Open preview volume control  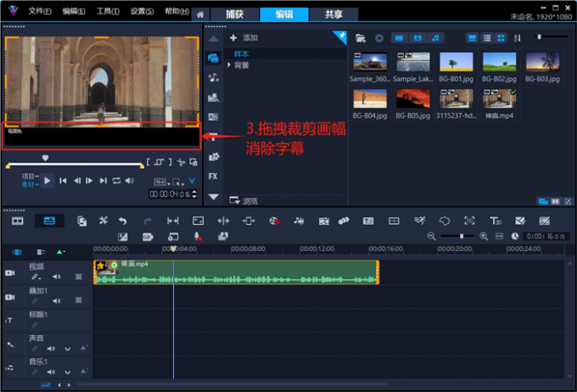[130, 181]
